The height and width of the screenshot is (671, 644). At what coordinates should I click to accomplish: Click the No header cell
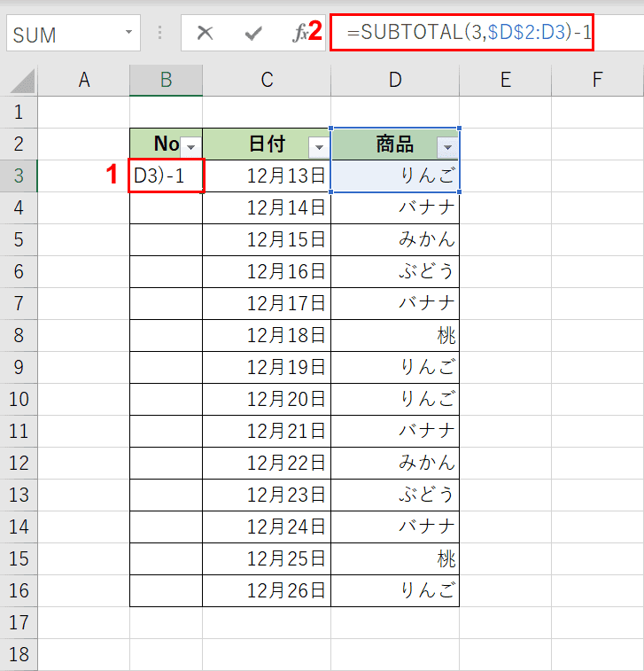166,144
